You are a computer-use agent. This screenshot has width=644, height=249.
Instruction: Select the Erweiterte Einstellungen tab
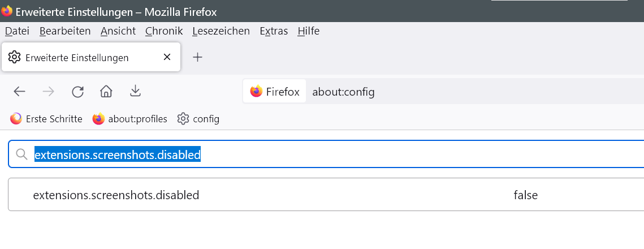77,58
